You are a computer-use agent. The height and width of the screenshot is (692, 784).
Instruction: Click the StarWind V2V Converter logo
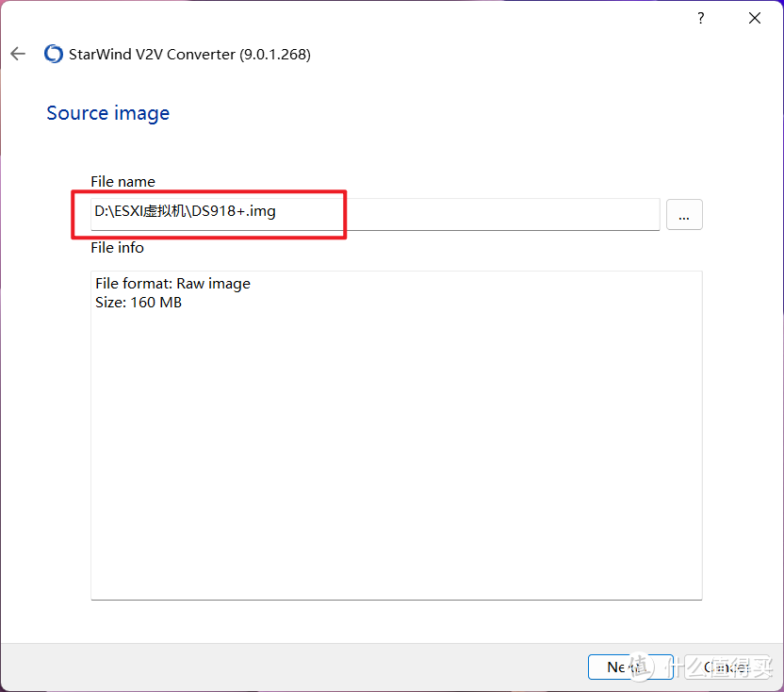54,54
